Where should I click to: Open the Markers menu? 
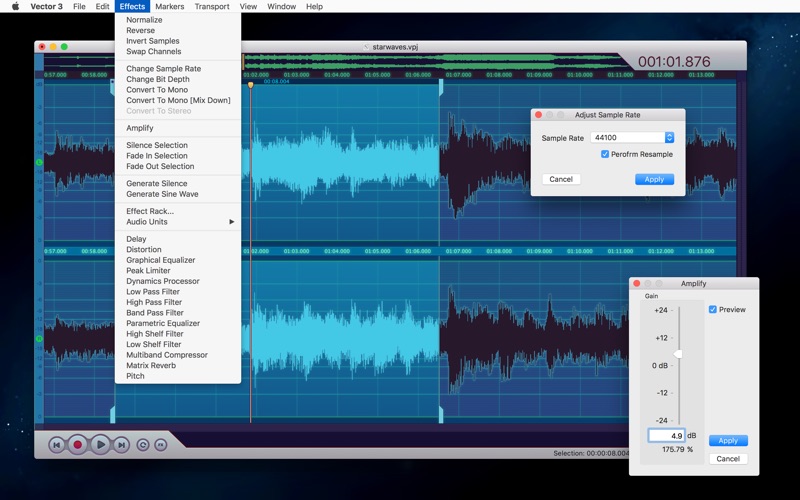(x=169, y=6)
